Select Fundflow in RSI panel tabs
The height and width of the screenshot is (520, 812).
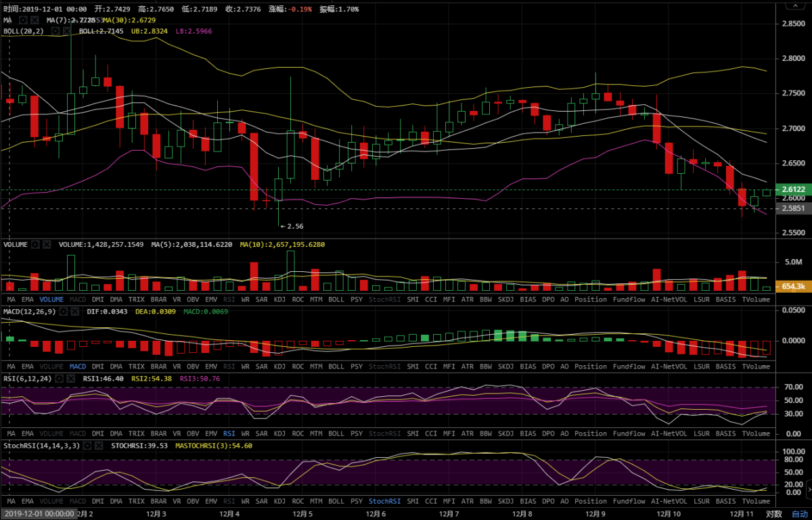[x=629, y=433]
